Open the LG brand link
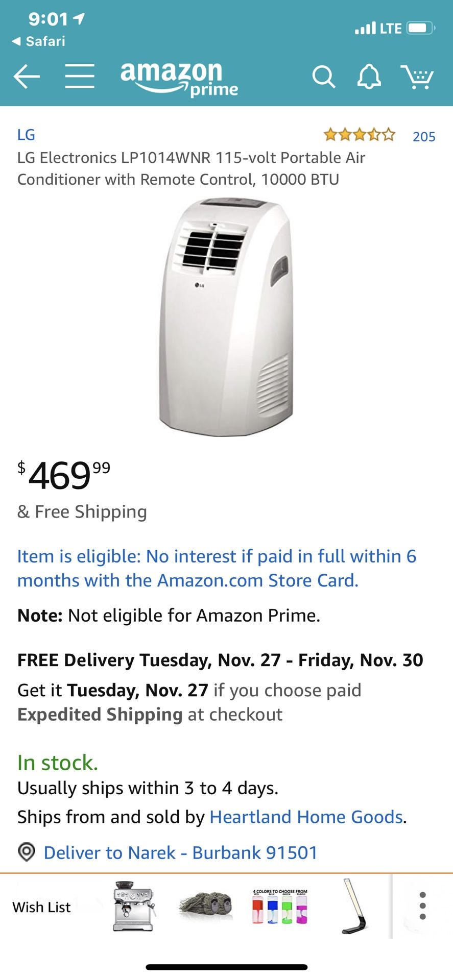The image size is (453, 980). click(26, 135)
